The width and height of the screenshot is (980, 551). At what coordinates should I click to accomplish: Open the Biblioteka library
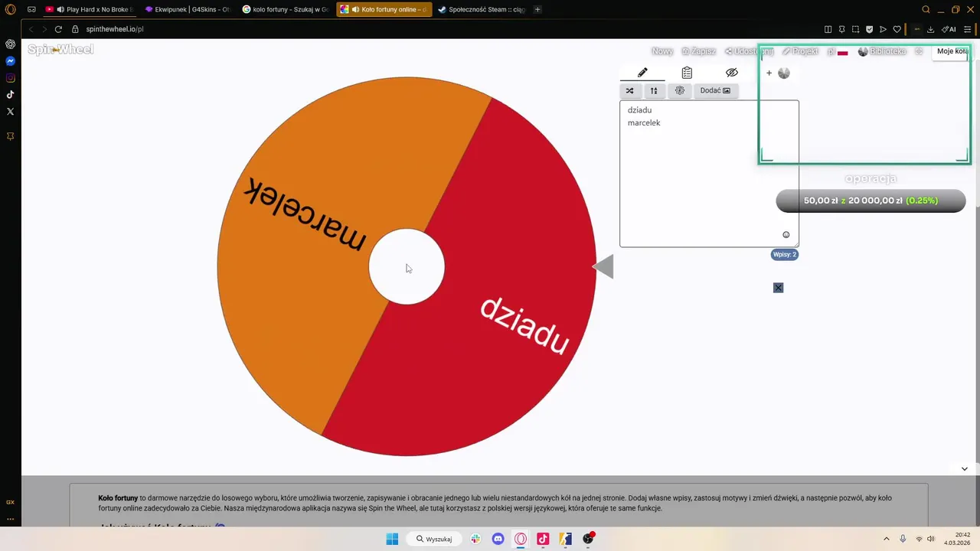tap(882, 51)
